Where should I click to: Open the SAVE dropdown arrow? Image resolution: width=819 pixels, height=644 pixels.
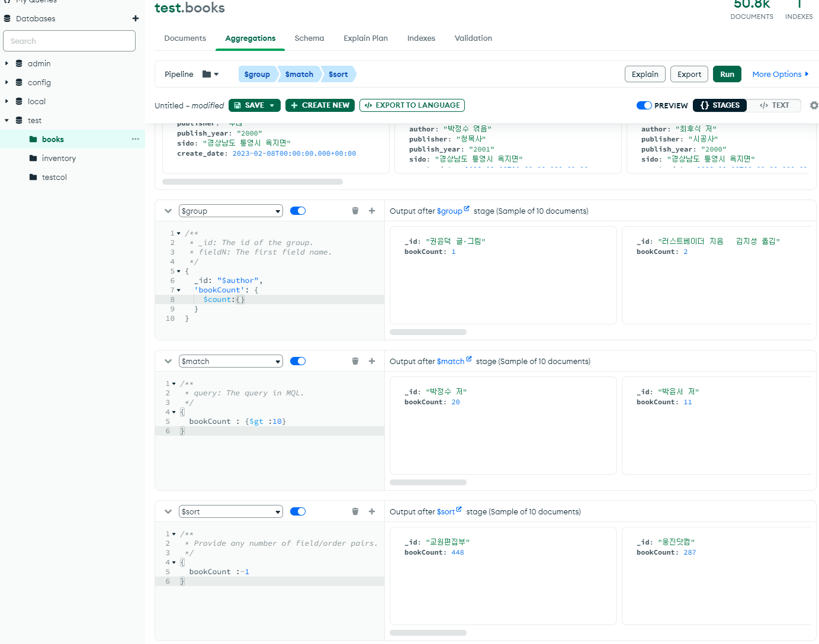pyautogui.click(x=272, y=105)
